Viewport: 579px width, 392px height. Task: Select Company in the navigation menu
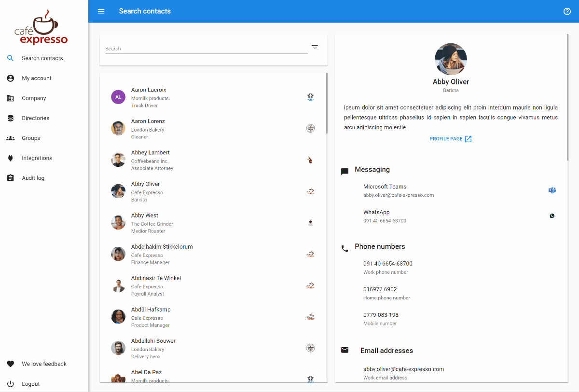click(10, 98)
